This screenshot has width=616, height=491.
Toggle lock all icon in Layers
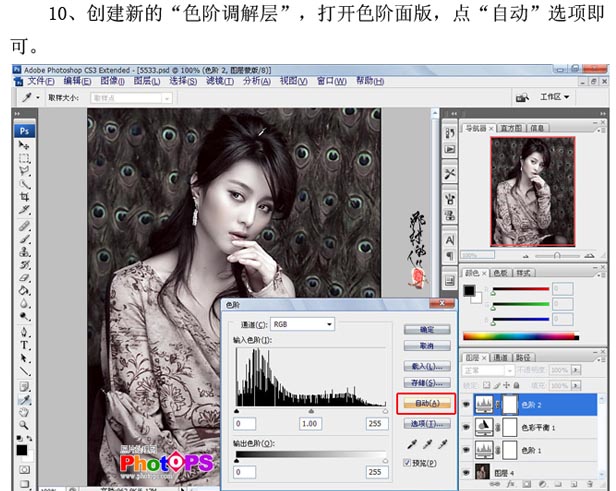pyautogui.click(x=517, y=385)
